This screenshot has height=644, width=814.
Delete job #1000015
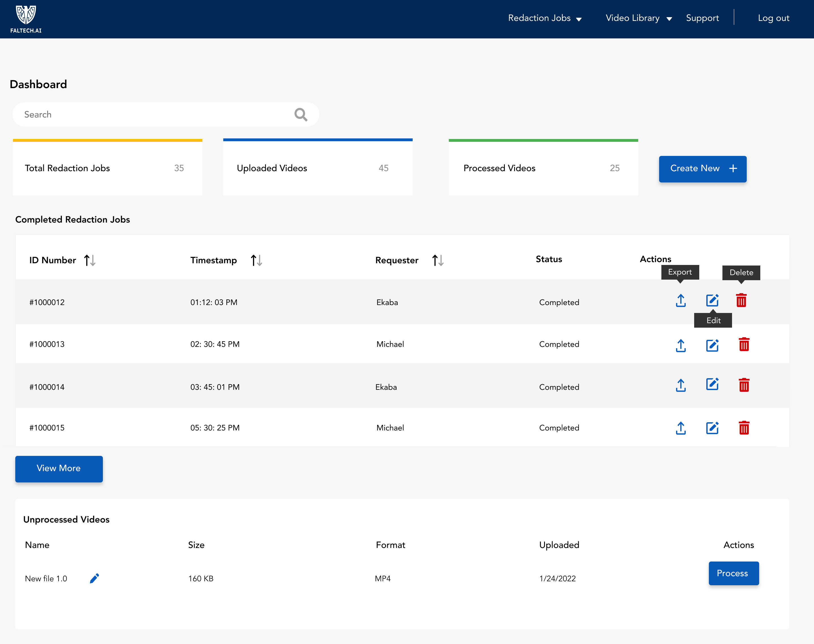coord(744,428)
